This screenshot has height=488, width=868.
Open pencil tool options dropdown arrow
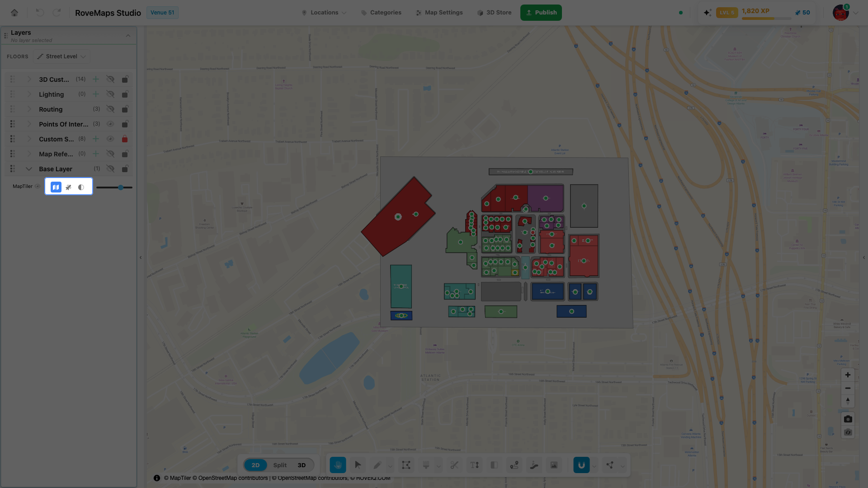coord(390,466)
